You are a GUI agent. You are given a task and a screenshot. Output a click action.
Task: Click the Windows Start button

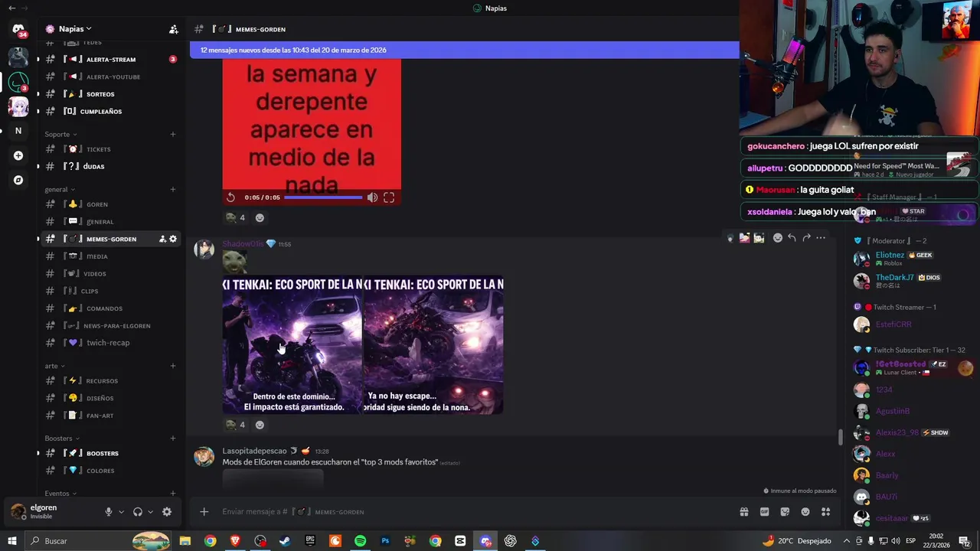coord(12,541)
